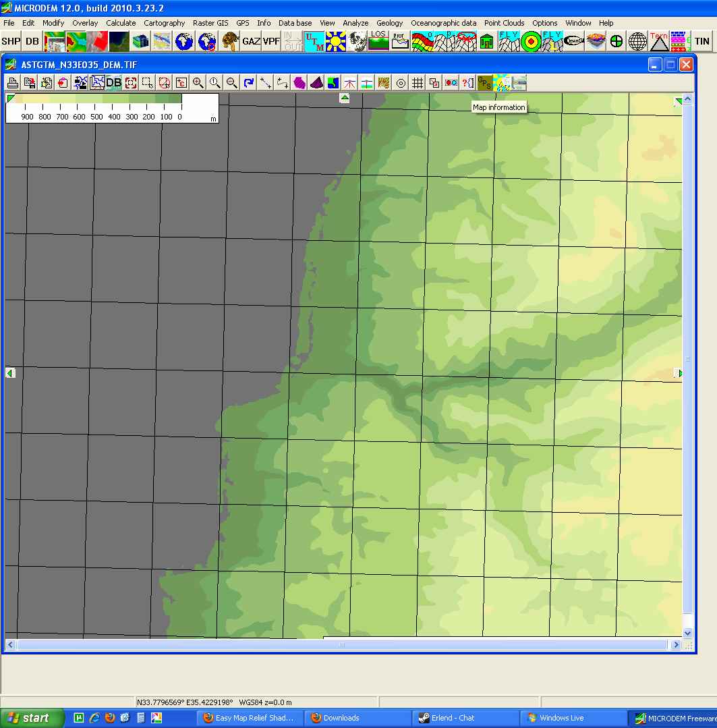Pan map west with left green arrow
The width and height of the screenshot is (717, 728).
(9, 373)
